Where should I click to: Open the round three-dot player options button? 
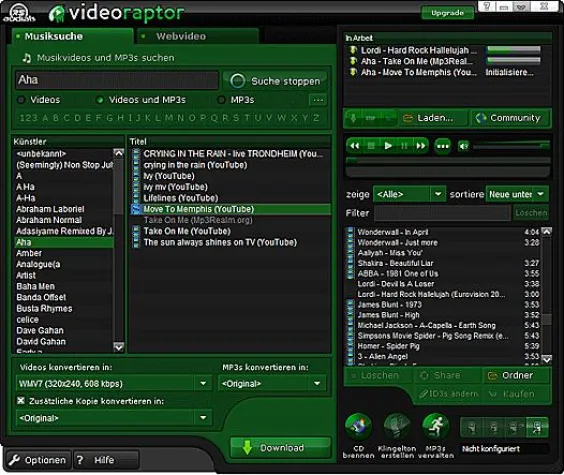442,146
